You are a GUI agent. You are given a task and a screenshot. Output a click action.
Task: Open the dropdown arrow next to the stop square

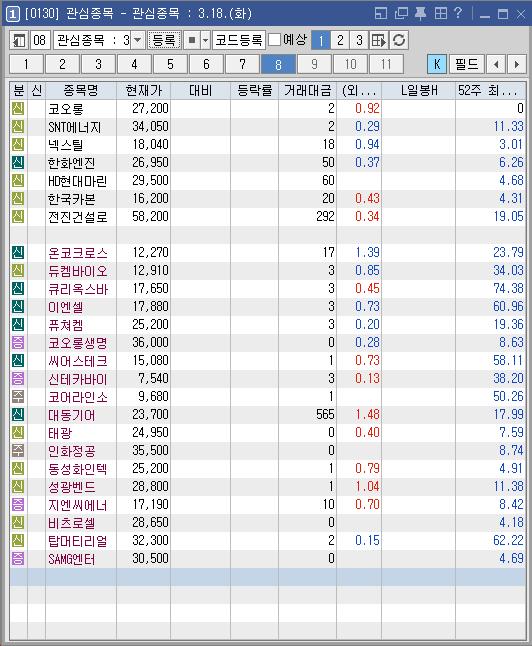pos(205,40)
